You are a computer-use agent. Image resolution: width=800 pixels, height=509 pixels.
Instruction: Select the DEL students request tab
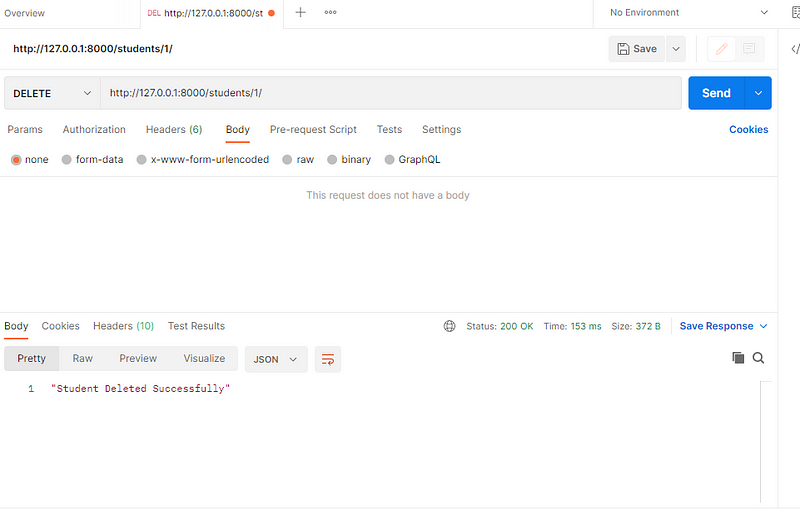[211, 13]
